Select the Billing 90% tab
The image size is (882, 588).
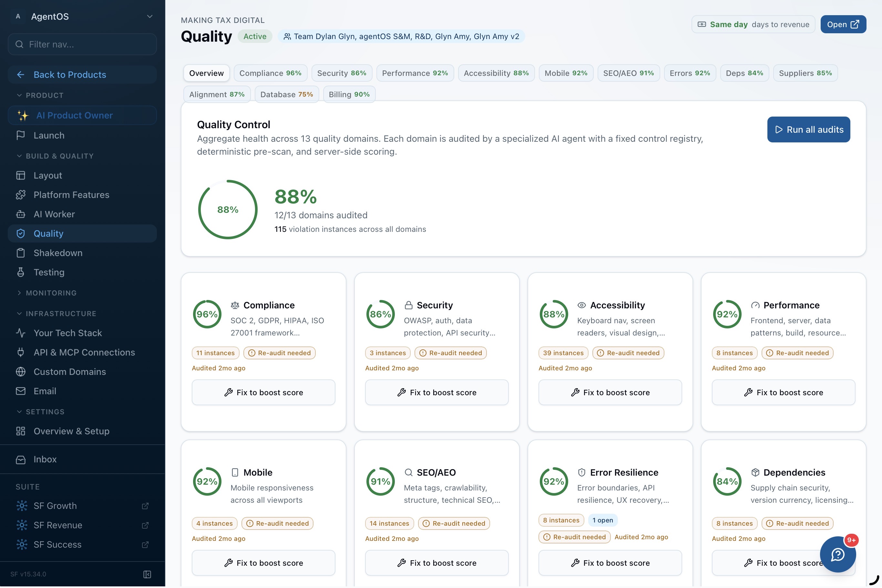349,95
